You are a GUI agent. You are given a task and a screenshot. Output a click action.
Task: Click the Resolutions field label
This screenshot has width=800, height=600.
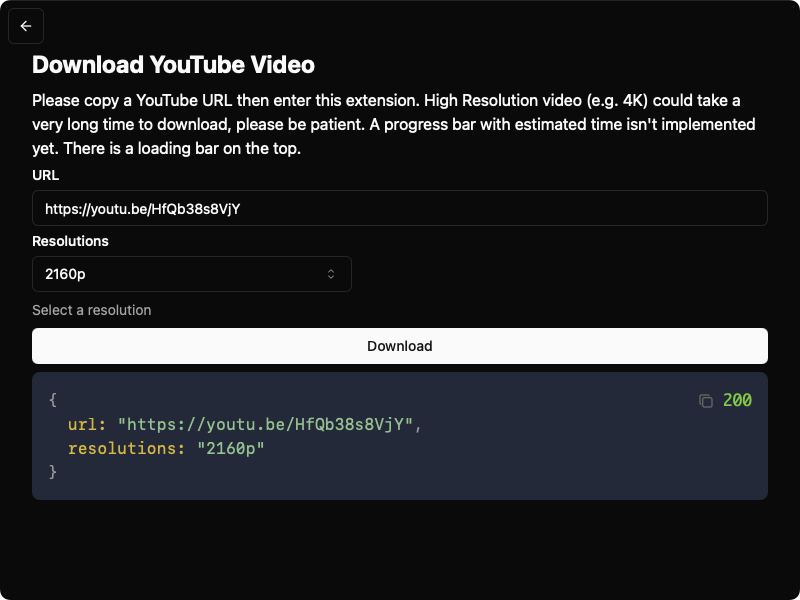(70, 241)
